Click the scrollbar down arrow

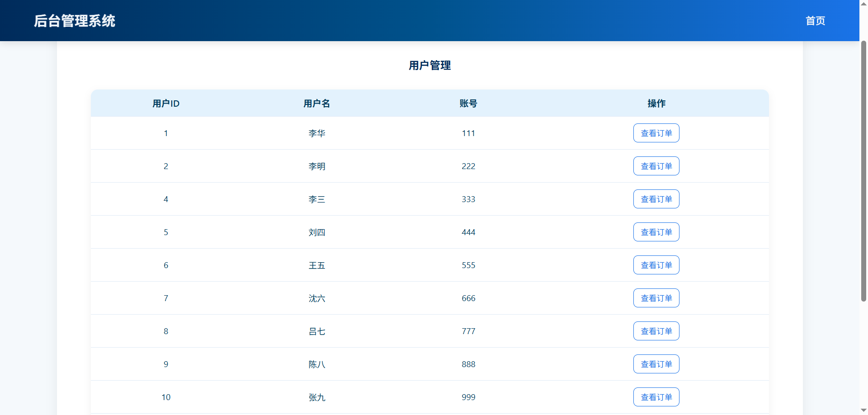click(x=863, y=410)
